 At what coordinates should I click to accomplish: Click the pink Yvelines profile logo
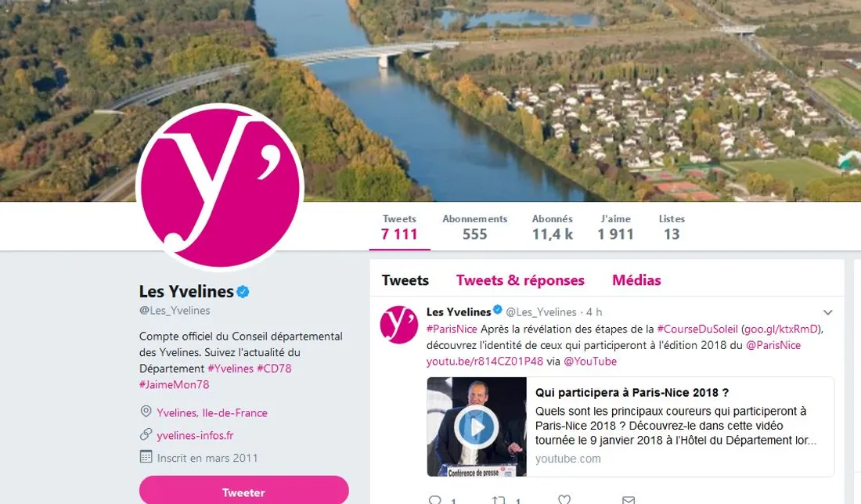pos(220,187)
